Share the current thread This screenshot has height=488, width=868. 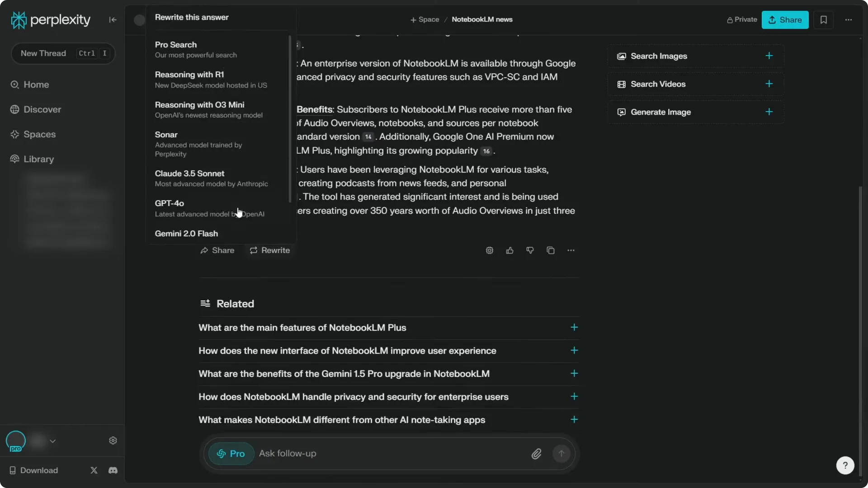click(785, 20)
